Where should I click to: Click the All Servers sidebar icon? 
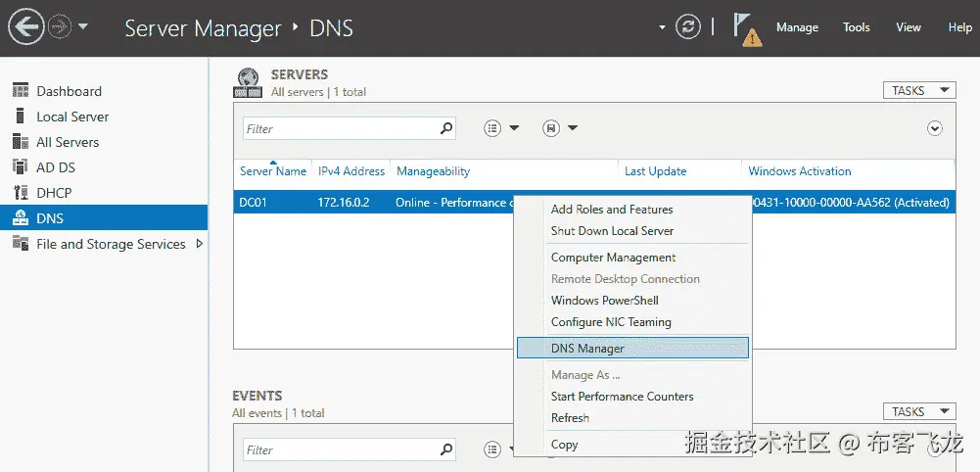click(21, 142)
